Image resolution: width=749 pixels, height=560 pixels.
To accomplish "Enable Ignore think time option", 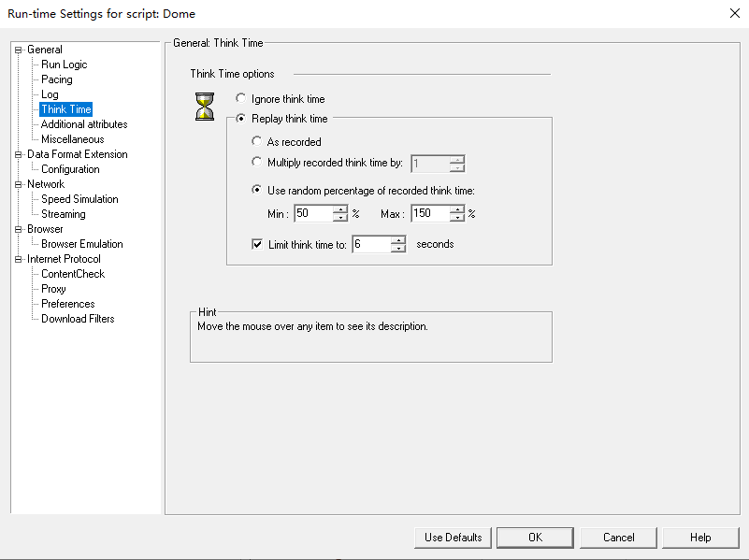I will click(241, 98).
